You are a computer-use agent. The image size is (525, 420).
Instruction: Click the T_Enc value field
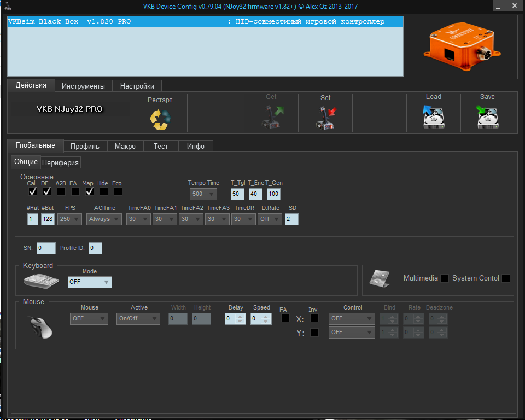[255, 194]
